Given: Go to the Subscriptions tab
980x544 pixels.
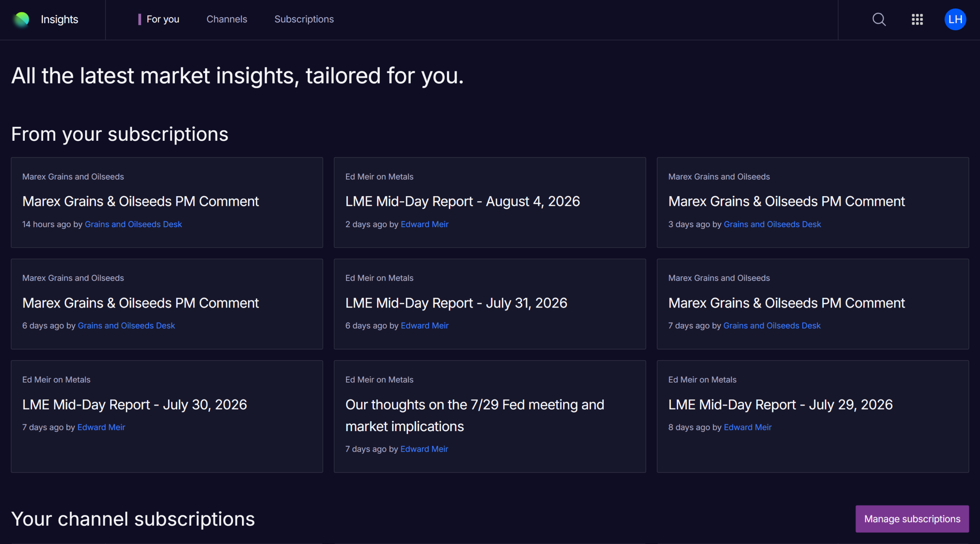Looking at the screenshot, I should [x=304, y=19].
